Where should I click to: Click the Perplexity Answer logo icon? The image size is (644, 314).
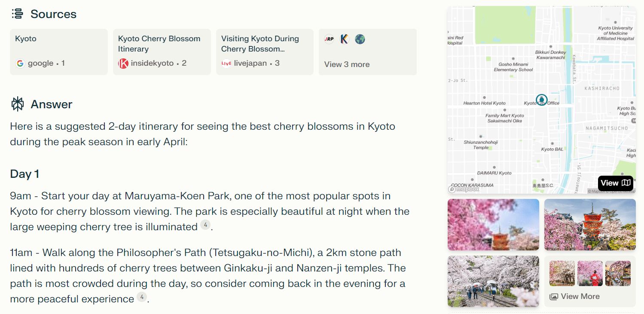coord(18,104)
